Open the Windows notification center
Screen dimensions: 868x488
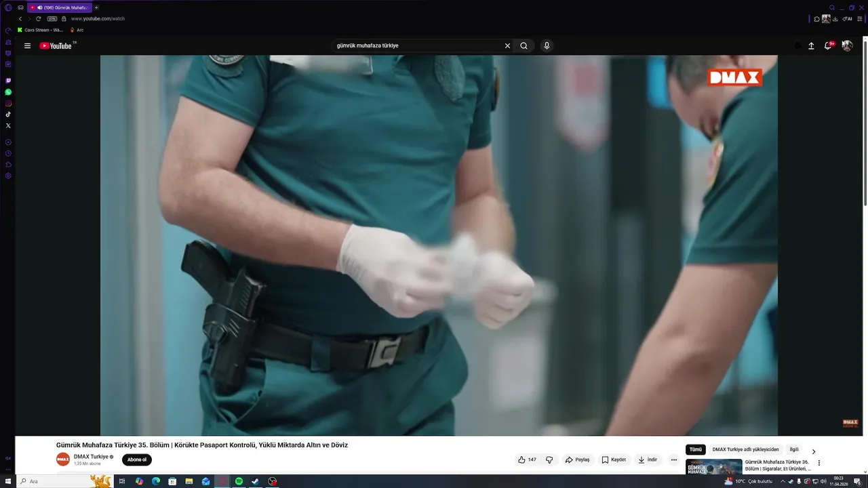pos(857,481)
